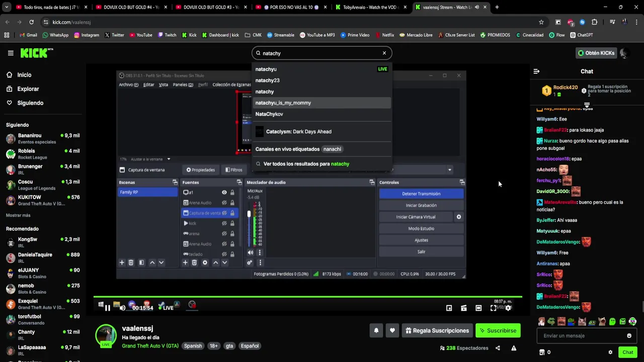
Task: Follow vaalenssj with the heart button
Action: pos(392,330)
